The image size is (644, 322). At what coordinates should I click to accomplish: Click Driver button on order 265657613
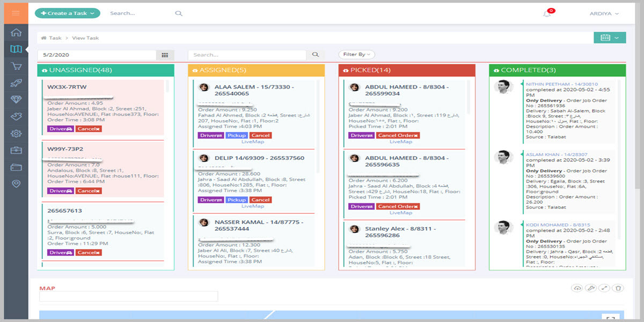tap(60, 252)
